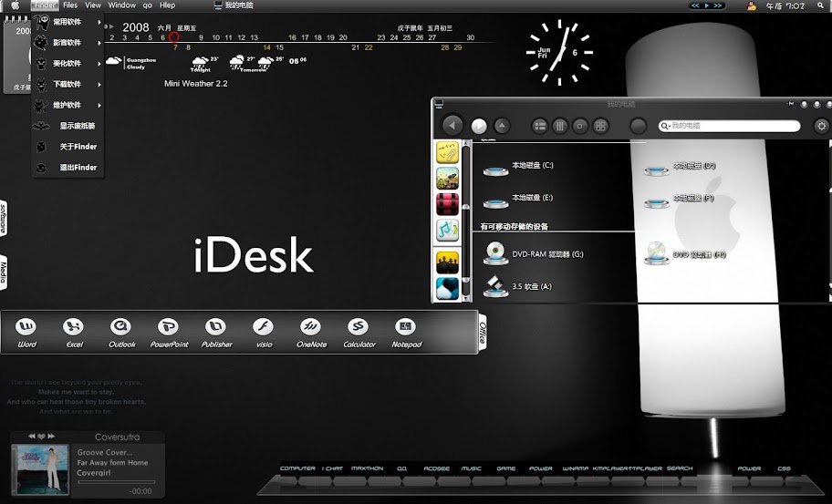Screen dimensions: 832x504
Task: Open Excel in the Office shelf
Action: pos(74,327)
